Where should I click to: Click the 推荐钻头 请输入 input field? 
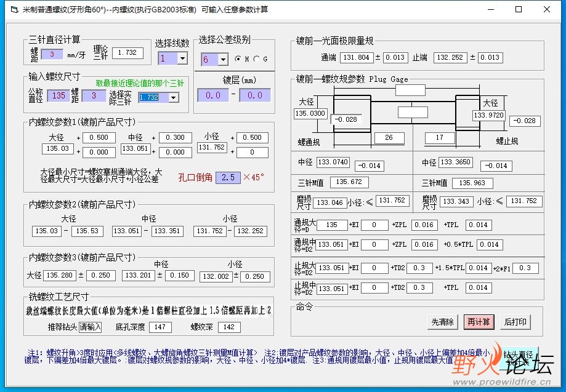tap(91, 327)
